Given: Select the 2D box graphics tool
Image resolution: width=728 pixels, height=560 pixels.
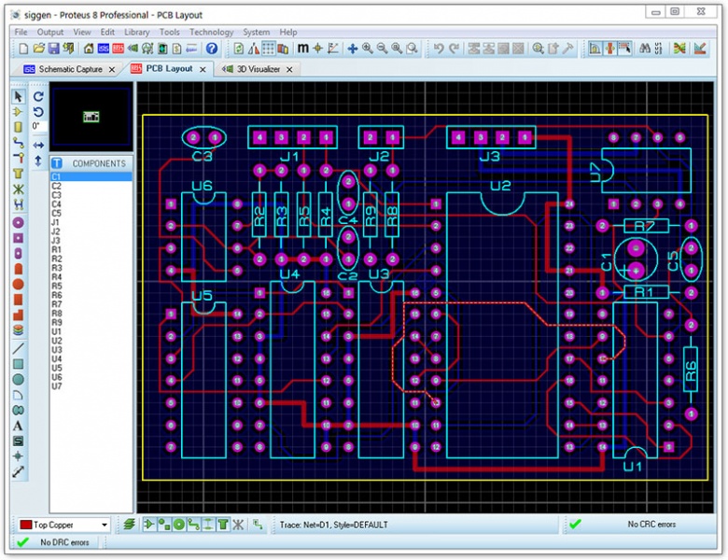Looking at the screenshot, I should click(18, 364).
